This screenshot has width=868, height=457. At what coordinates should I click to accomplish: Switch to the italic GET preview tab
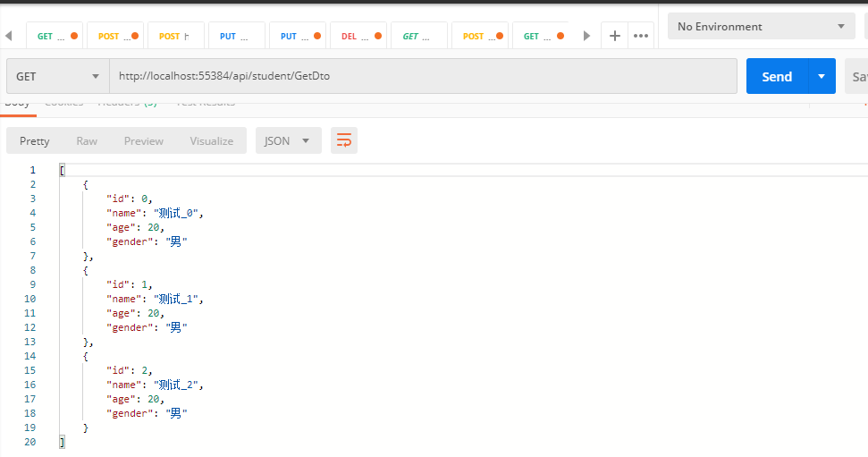[x=419, y=36]
